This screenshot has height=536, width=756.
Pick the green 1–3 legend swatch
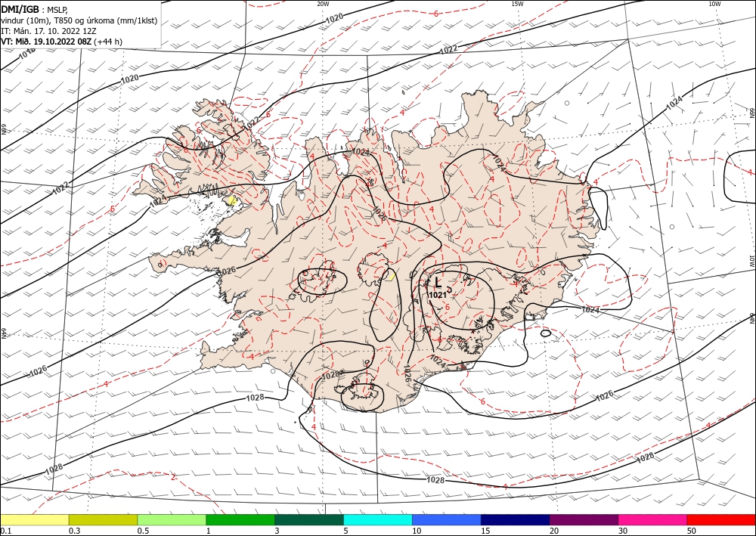point(240,519)
